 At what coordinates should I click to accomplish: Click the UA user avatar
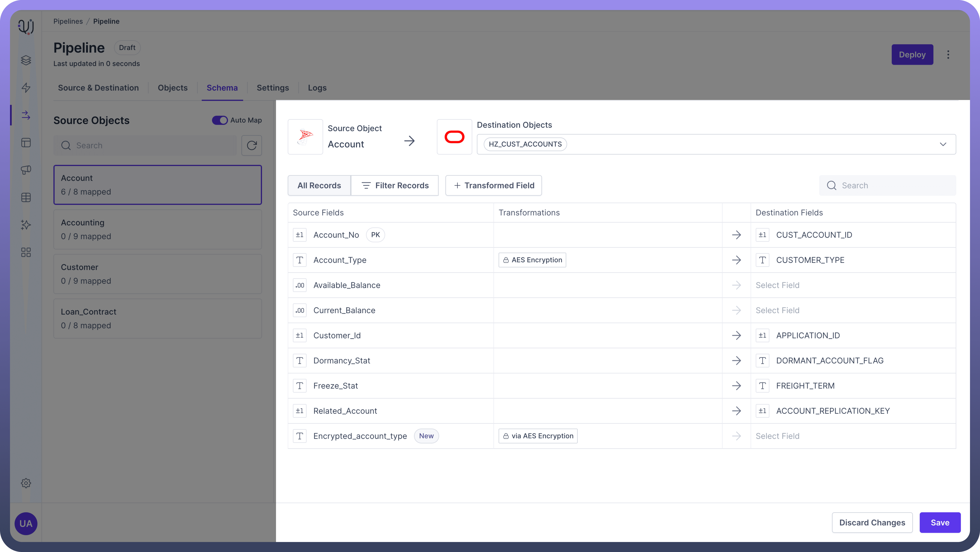coord(26,523)
